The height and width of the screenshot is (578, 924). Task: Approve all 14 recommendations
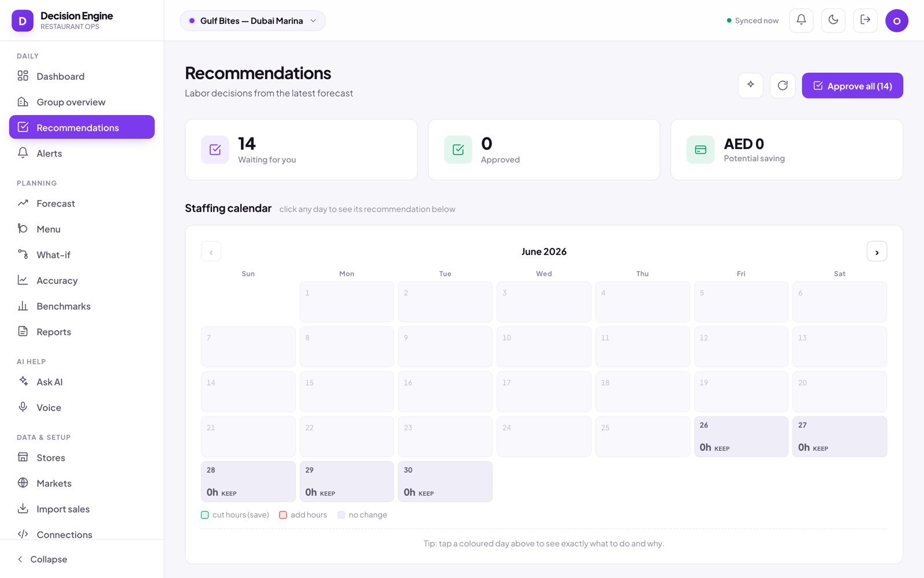pos(852,86)
